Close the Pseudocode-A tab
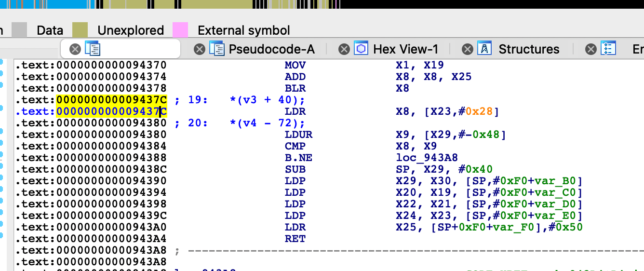The image size is (644, 271). [200, 49]
